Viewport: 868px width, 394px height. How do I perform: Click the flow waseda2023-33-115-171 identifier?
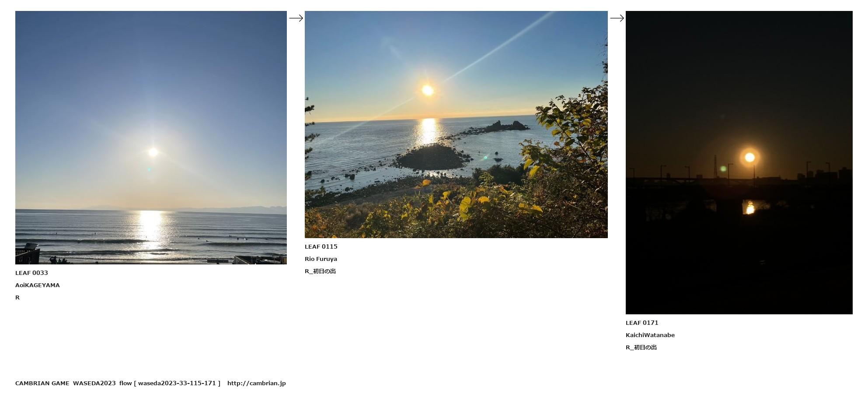click(x=170, y=383)
